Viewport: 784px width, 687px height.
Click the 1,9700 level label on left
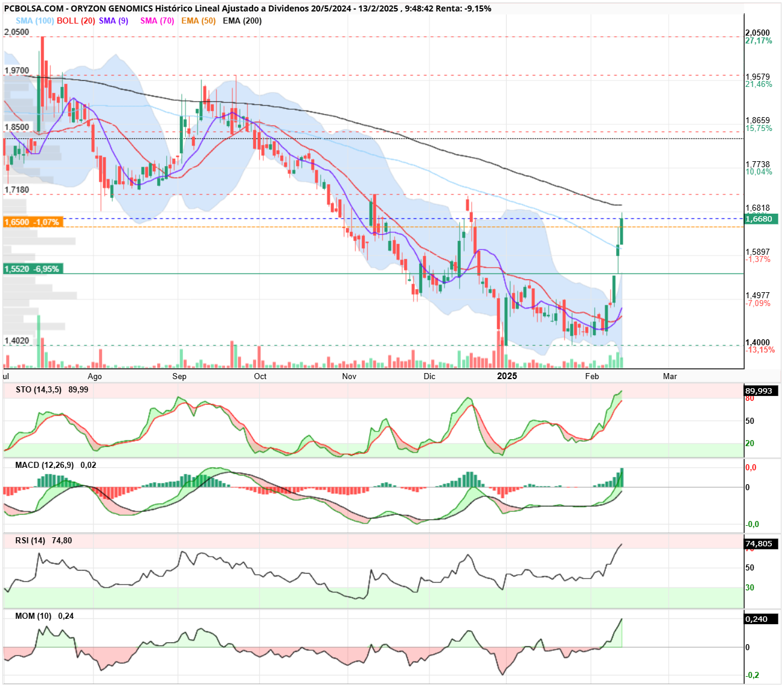pos(17,71)
